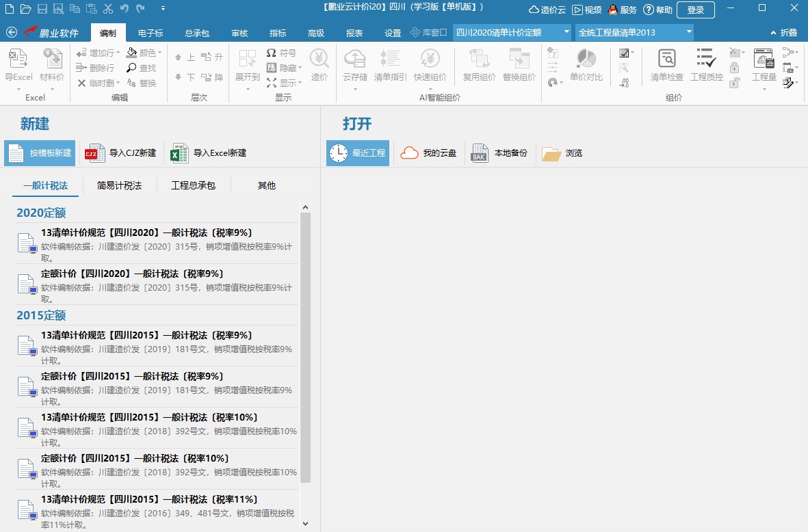Click the template list scroll down arrow
The height and width of the screenshot is (532, 808).
point(306,524)
